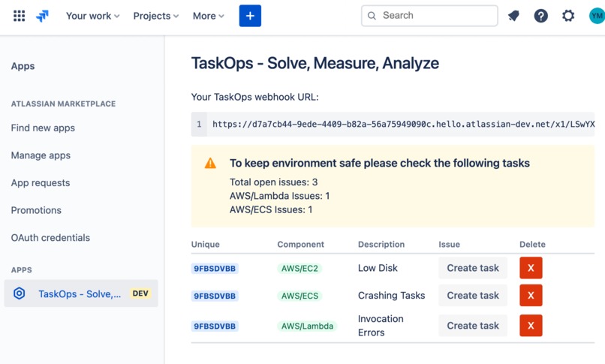Click the Jira logo icon

coord(43,16)
